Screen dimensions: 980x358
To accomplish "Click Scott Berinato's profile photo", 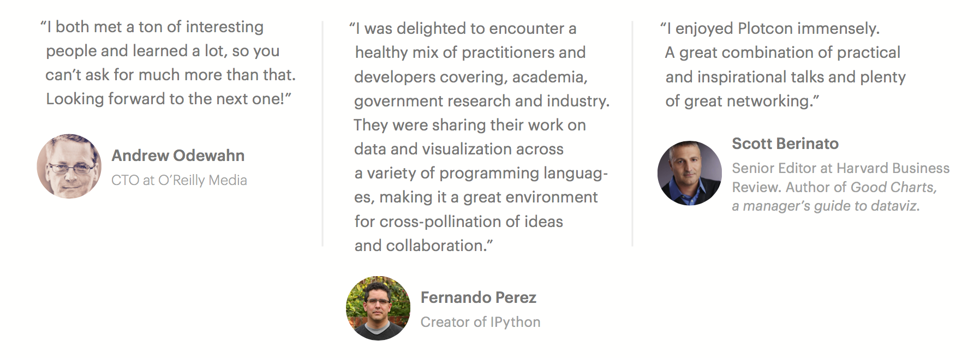I will [690, 173].
